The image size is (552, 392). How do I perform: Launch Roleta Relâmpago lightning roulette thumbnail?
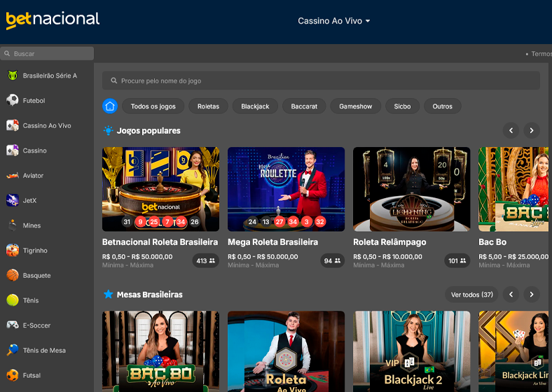click(411, 189)
